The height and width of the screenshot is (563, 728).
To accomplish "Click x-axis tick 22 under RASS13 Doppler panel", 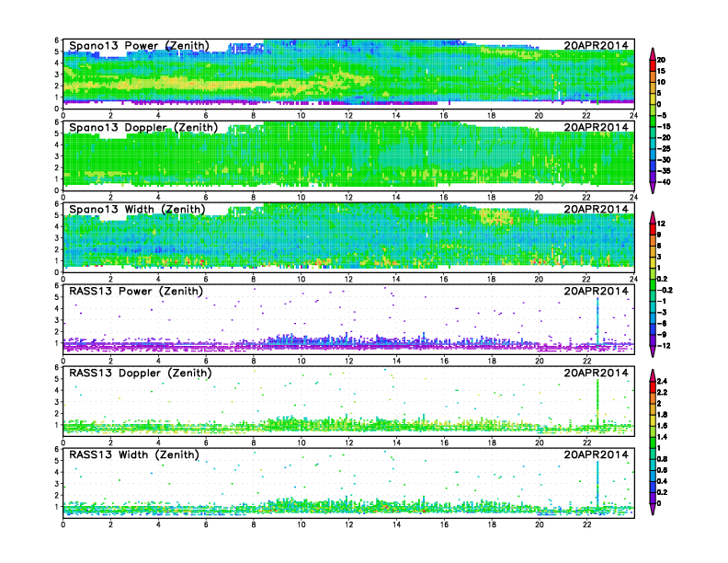I will (586, 442).
